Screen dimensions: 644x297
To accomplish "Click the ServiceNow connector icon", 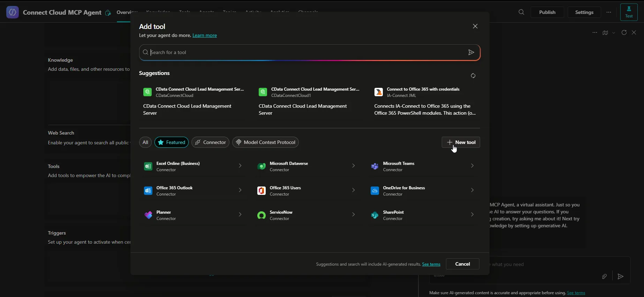I will point(261,215).
